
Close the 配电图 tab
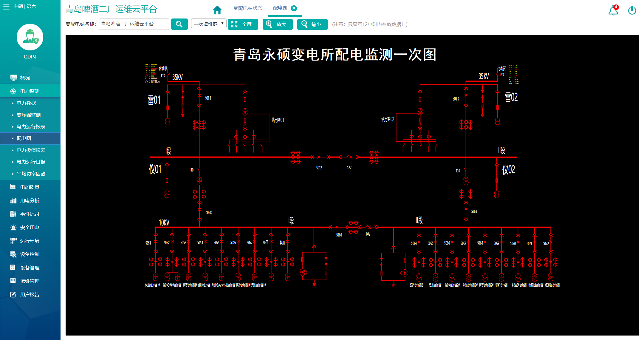click(x=294, y=8)
